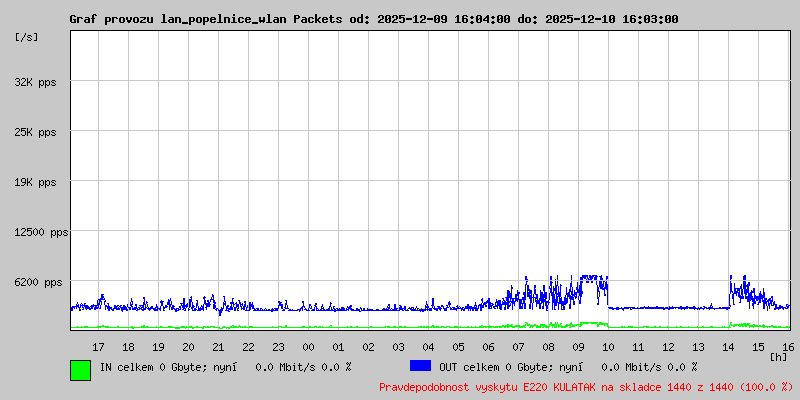Click the green IN legend color swatch
The image size is (800, 400).
[x=81, y=370]
